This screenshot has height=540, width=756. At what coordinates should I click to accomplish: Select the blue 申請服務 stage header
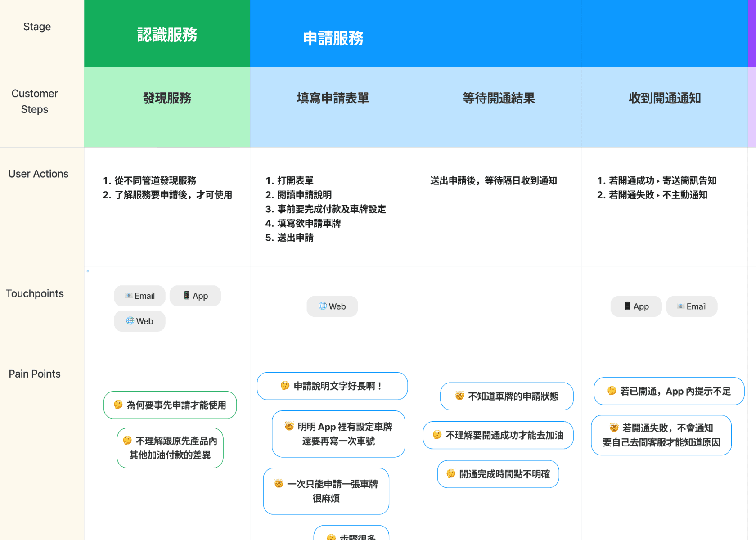pos(333,33)
